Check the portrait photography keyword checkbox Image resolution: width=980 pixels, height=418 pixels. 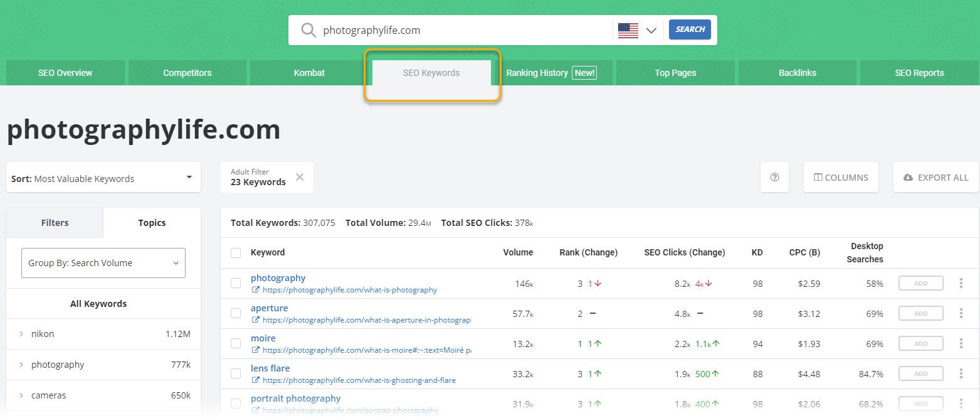coord(236,404)
